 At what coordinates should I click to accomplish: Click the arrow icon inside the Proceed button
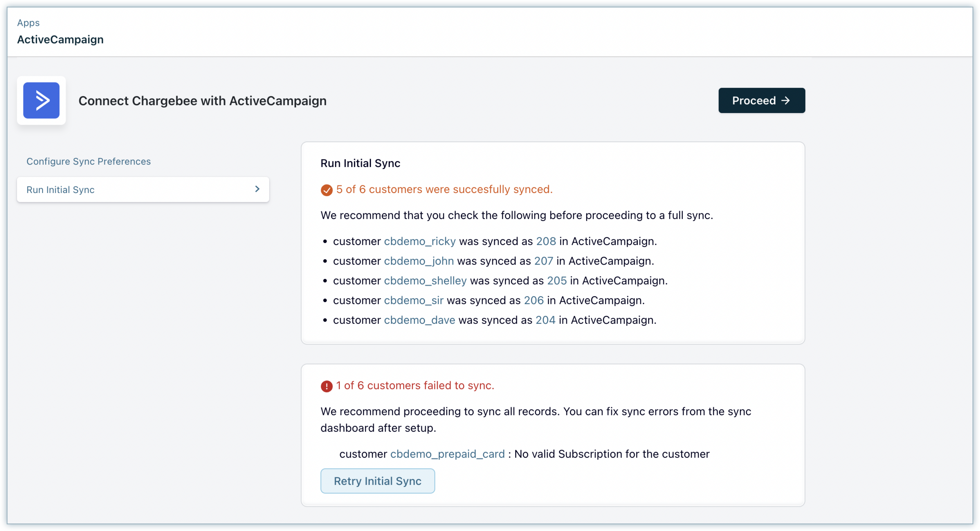tap(786, 100)
